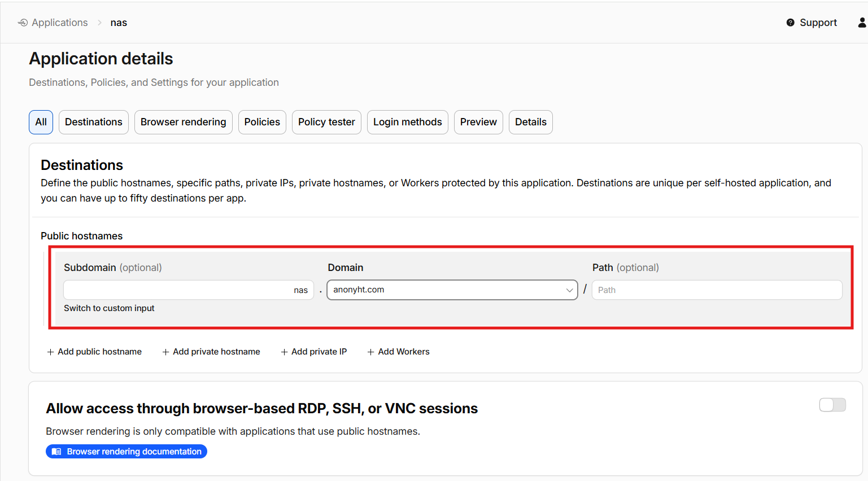Open the Policy tester tab

[x=326, y=122]
